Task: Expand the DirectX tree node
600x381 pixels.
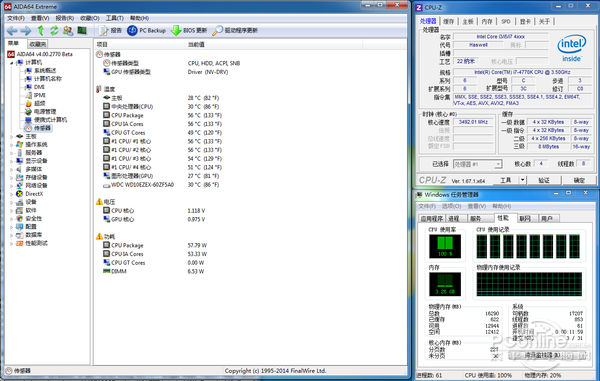Action: coord(11,194)
